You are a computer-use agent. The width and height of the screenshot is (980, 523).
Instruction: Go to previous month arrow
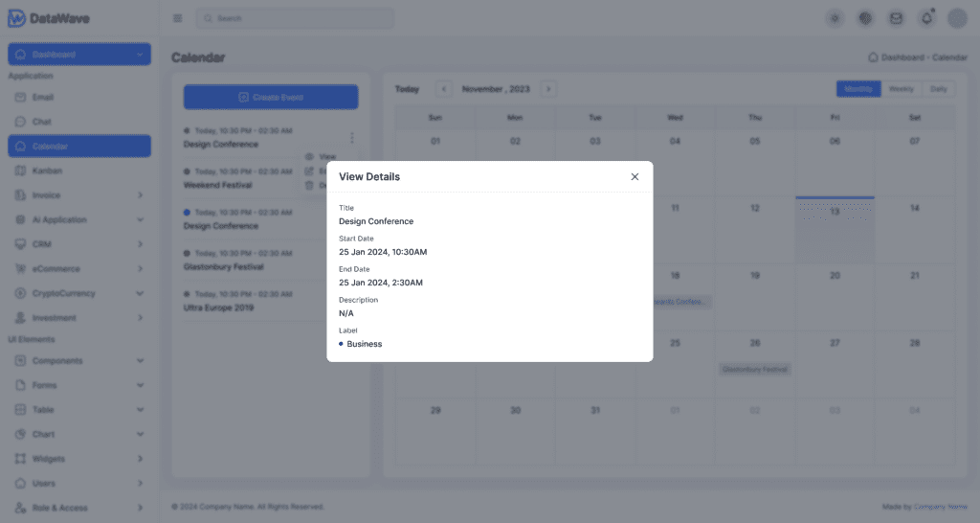(x=444, y=89)
